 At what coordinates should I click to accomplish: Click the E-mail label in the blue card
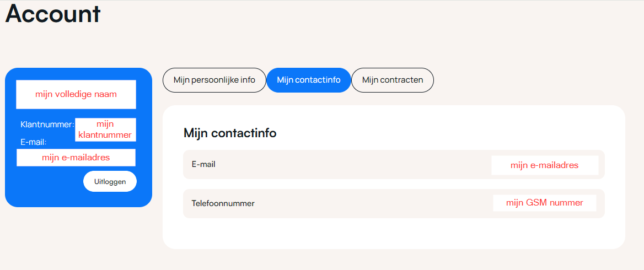[33, 142]
